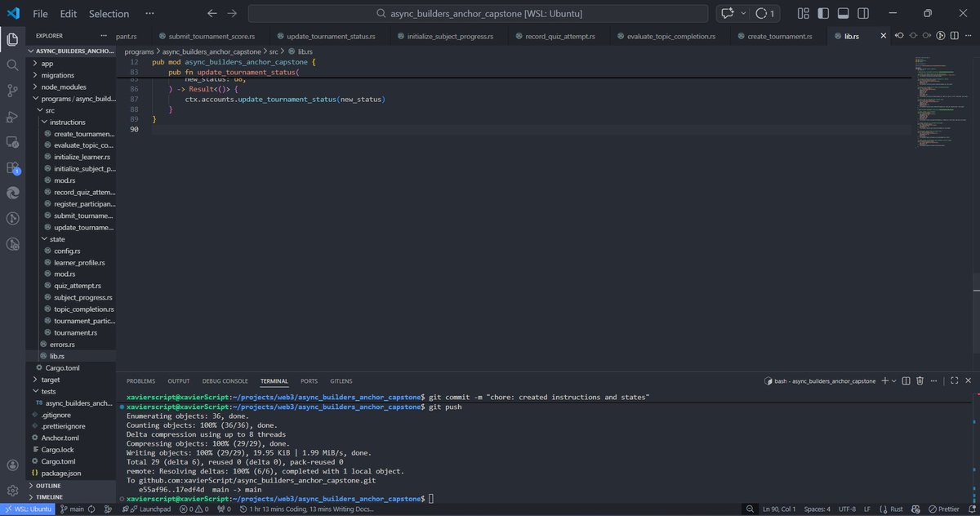Open the Run and Debug view

pos(12,117)
